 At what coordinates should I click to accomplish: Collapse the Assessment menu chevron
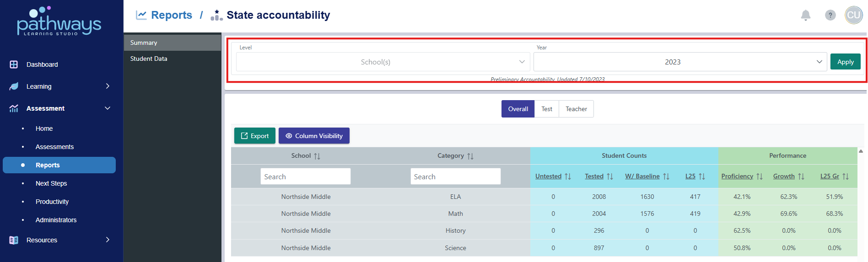coord(108,108)
